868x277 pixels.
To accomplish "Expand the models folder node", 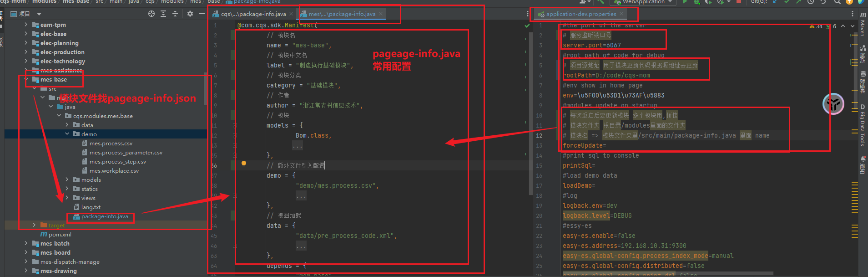I will 67,180.
